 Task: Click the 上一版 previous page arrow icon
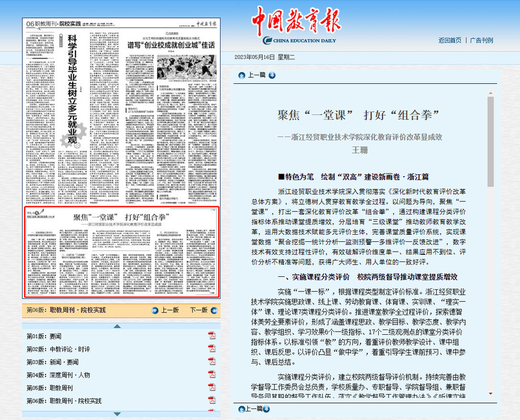(x=156, y=310)
